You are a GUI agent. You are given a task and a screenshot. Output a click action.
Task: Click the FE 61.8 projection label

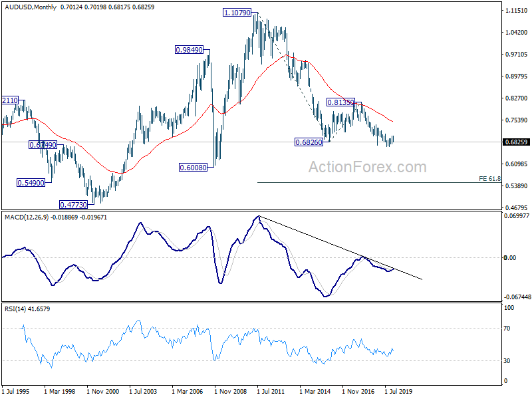click(489, 178)
